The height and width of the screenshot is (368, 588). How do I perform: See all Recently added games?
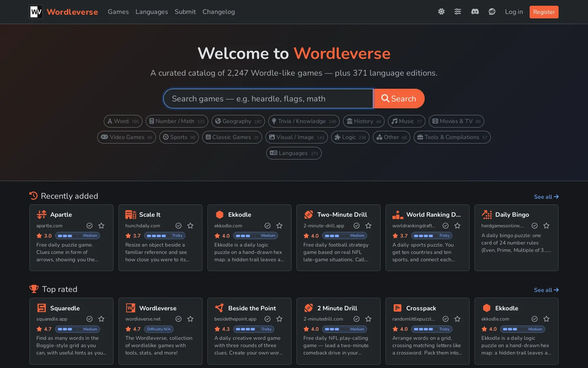pyautogui.click(x=546, y=197)
